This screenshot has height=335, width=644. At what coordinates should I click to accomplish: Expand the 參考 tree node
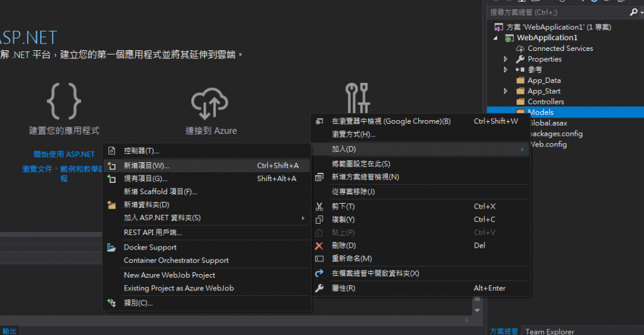pos(506,70)
